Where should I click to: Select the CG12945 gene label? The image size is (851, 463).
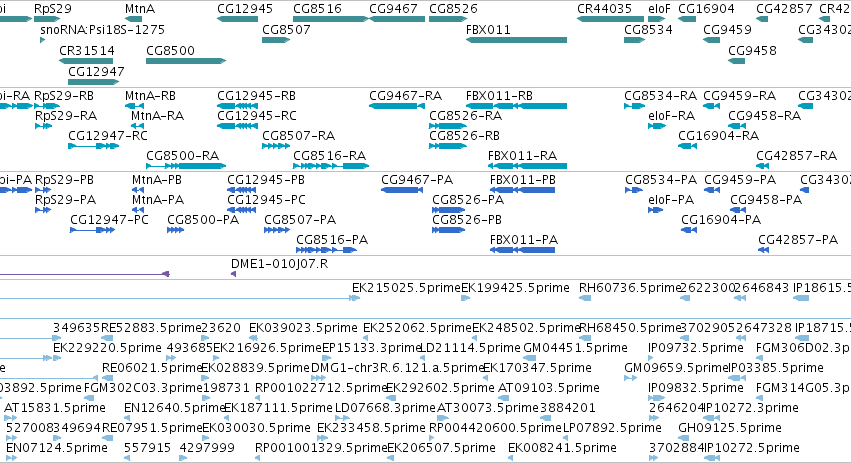pyautogui.click(x=245, y=9)
